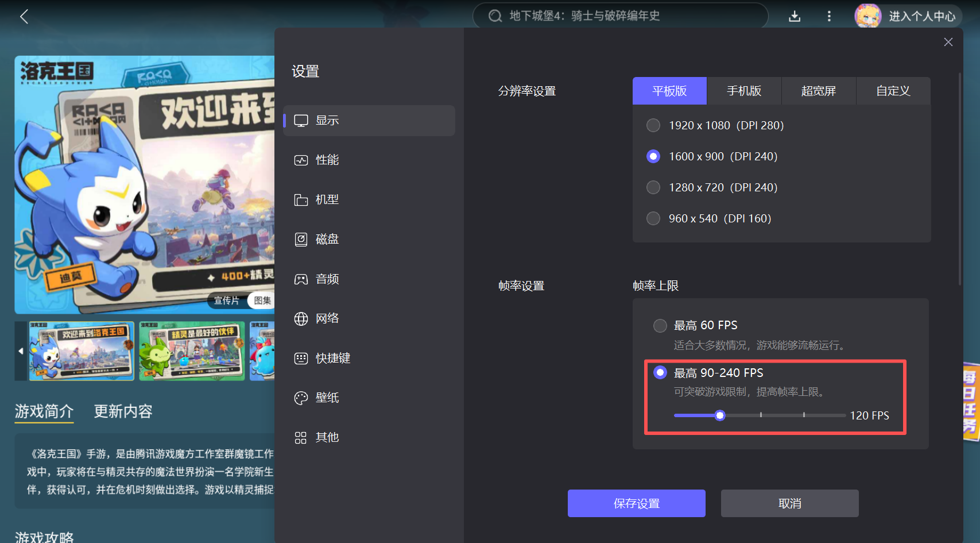Switch to the 手机版 resolution tab

[x=744, y=91]
